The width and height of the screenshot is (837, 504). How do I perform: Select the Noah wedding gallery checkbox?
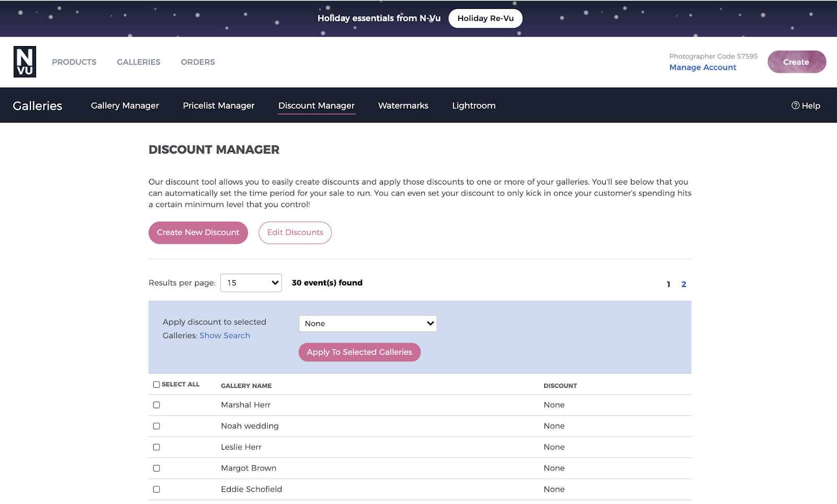coord(156,426)
